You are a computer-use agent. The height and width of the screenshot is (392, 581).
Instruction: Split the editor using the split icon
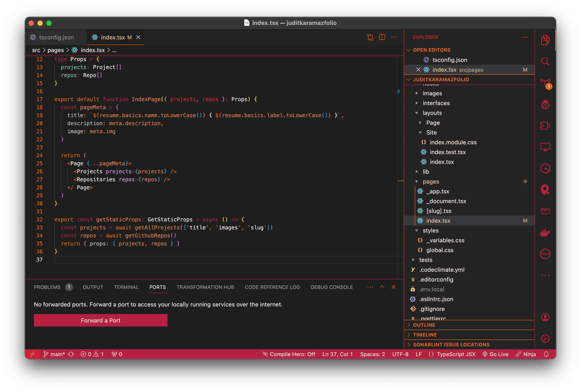[382, 37]
